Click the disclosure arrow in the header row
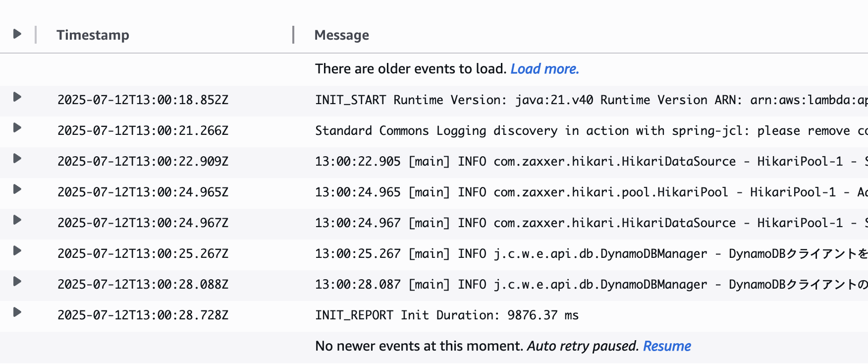Screen dimensions: 868x364 tap(17, 34)
